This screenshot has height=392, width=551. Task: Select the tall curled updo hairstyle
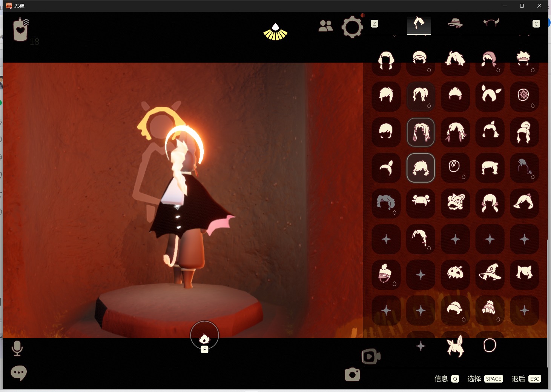[524, 132]
